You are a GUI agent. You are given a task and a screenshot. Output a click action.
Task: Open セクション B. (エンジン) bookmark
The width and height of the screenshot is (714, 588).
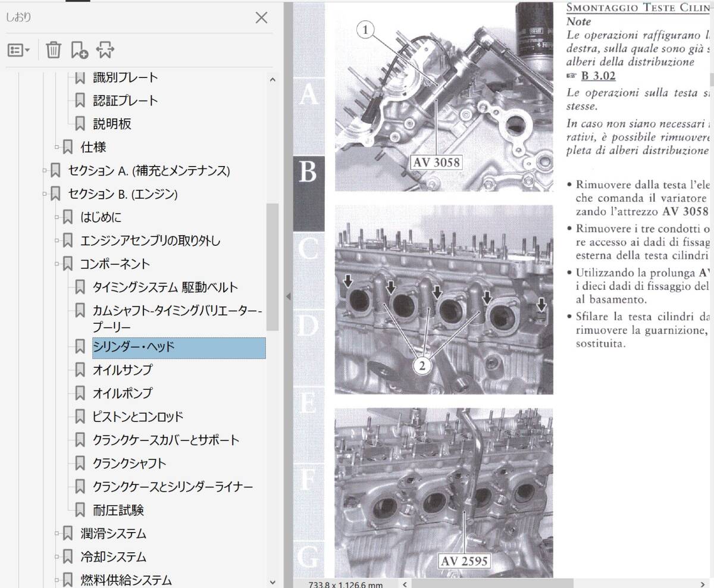click(x=123, y=194)
